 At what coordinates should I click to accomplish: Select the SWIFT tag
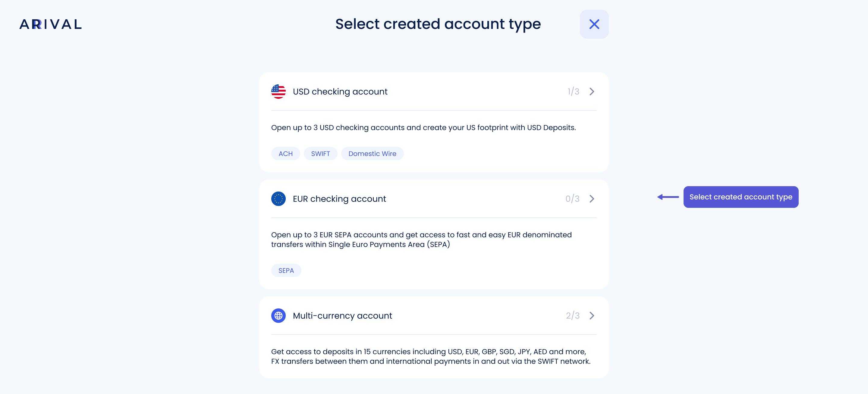tap(320, 154)
